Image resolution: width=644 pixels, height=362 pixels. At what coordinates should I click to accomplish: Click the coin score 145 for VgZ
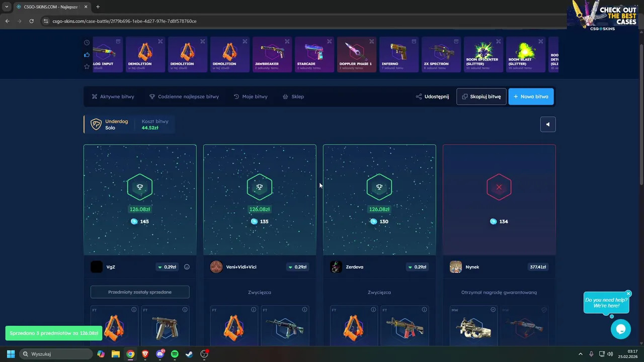(x=140, y=221)
